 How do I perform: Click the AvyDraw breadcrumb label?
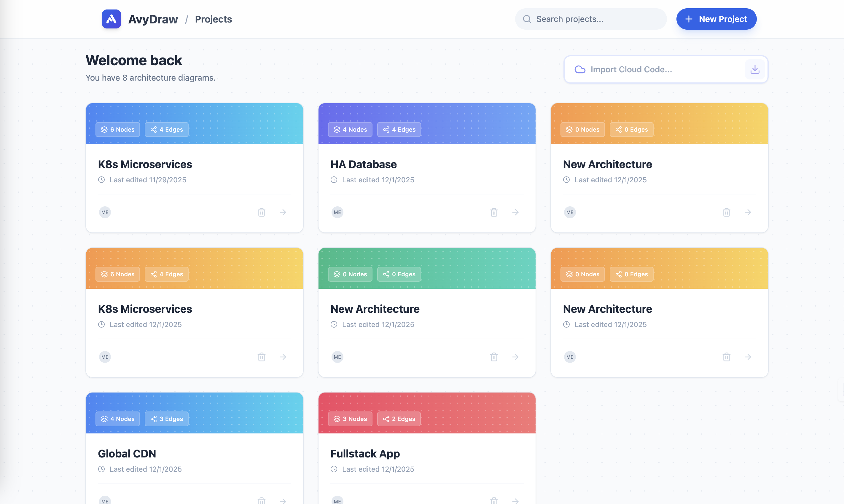tap(153, 19)
